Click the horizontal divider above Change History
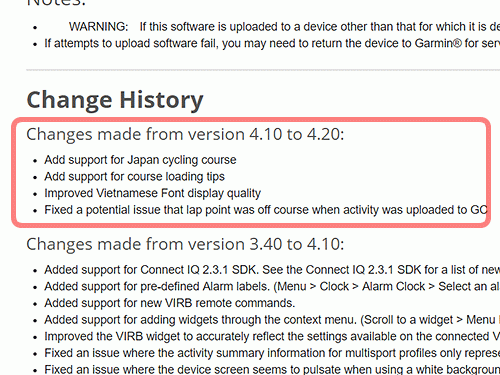Viewport: 500px width, 375px height. [x=263, y=70]
